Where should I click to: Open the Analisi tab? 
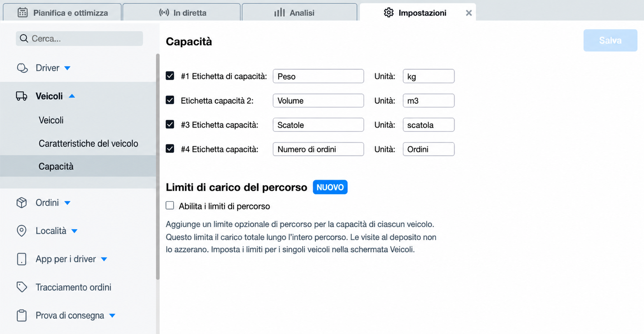click(300, 12)
